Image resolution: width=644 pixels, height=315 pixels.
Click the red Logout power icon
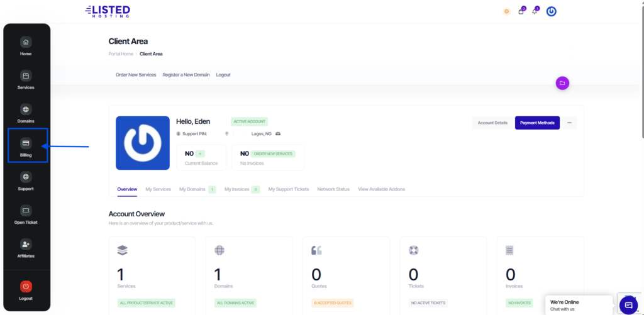26,286
